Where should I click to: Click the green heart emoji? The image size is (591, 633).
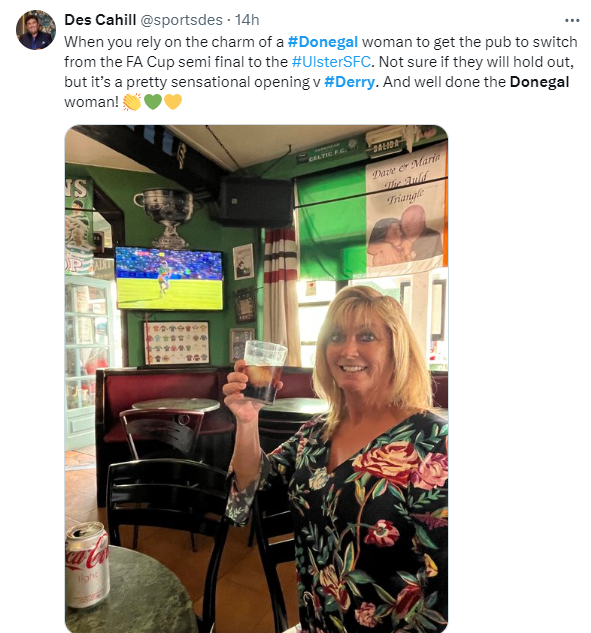(153, 102)
